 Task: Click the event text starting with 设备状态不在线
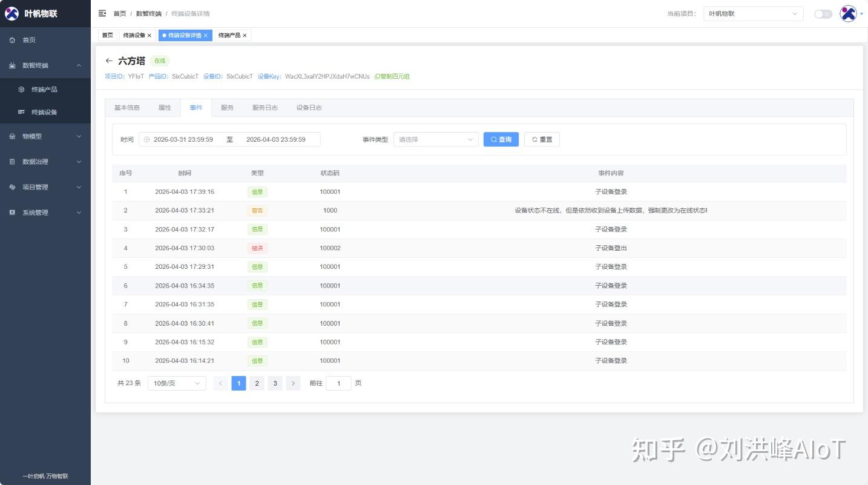pyautogui.click(x=611, y=211)
